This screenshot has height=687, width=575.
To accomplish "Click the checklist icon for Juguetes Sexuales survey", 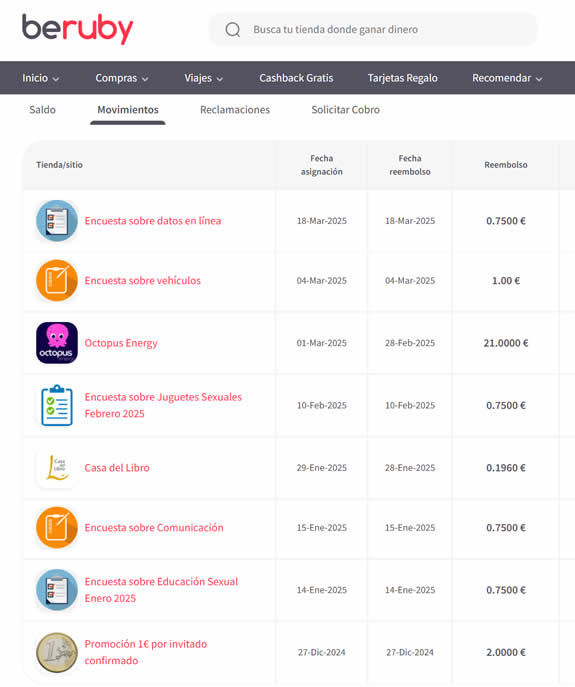I will point(57,405).
